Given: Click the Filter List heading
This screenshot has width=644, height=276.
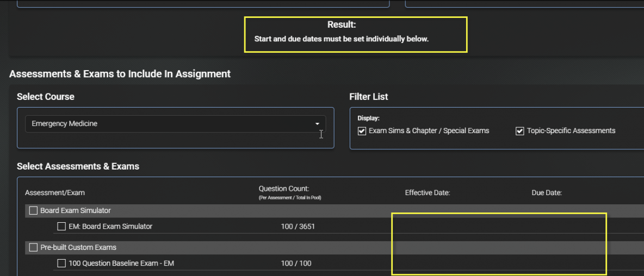Looking at the screenshot, I should (369, 97).
